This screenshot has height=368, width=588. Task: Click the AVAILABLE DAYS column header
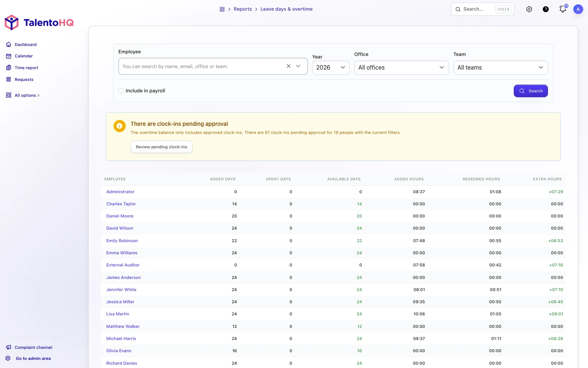click(344, 179)
